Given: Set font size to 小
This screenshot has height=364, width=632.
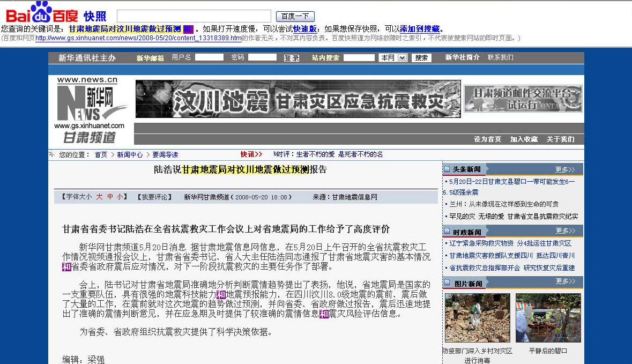Looking at the screenshot, I should (120, 197).
